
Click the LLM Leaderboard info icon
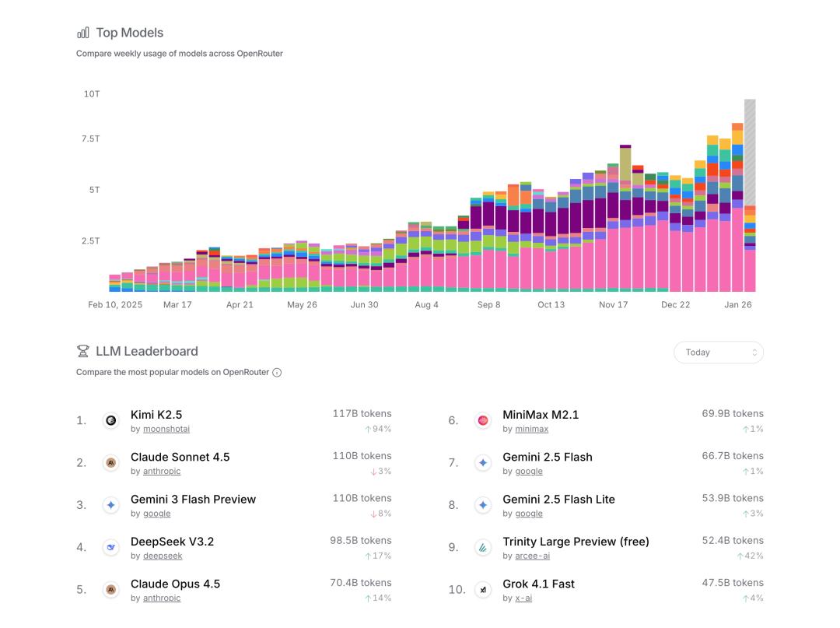[277, 373]
